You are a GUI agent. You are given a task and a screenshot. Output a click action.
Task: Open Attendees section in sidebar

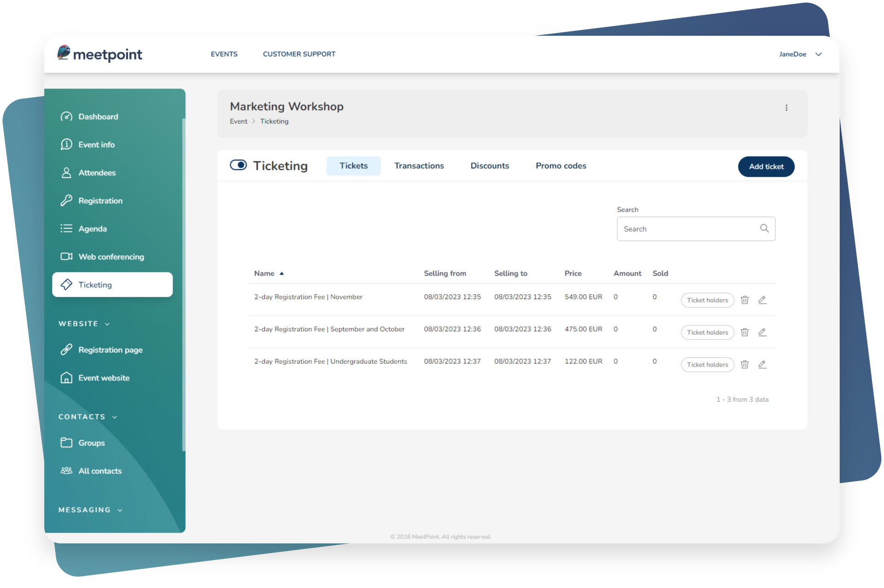coord(97,173)
